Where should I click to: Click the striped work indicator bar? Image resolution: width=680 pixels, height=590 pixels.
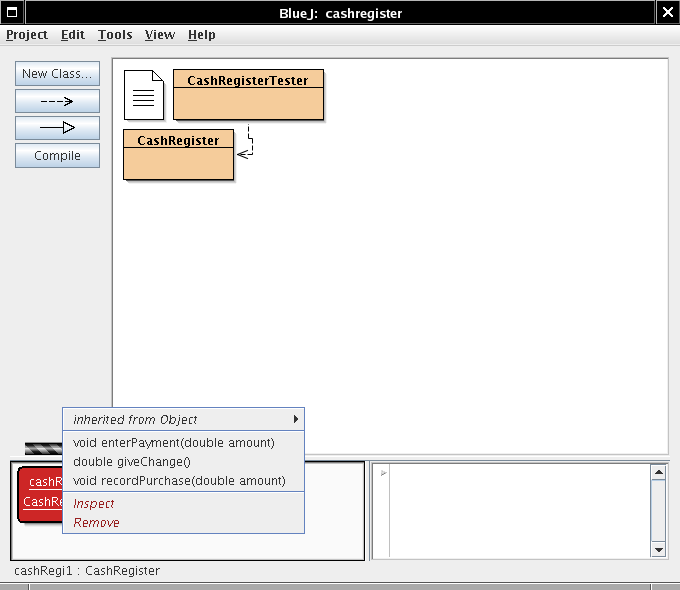coord(43,449)
